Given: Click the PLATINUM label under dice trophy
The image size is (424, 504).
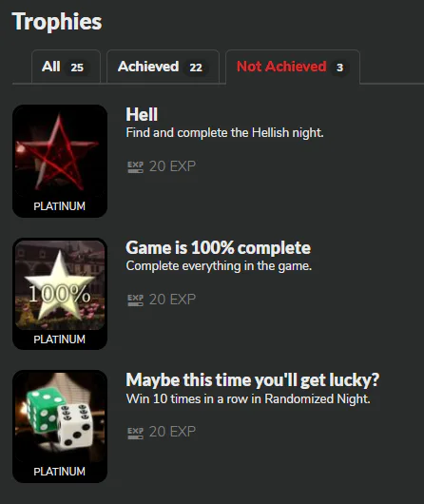Looking at the screenshot, I should pyautogui.click(x=60, y=472).
